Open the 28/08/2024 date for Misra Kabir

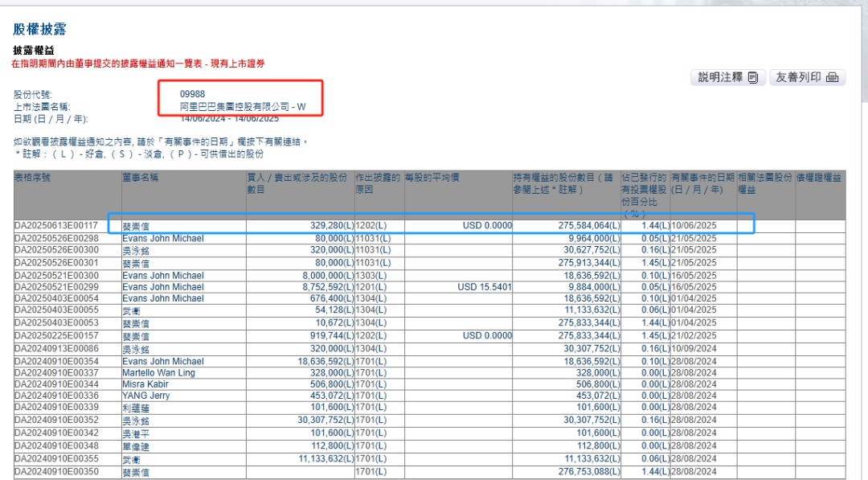pos(694,384)
